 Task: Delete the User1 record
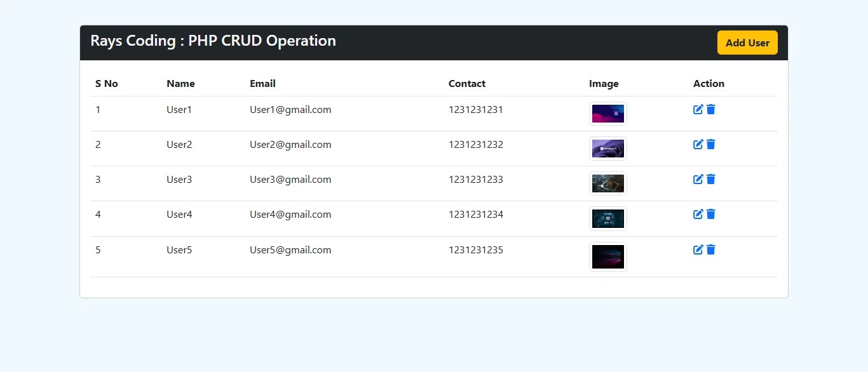711,109
